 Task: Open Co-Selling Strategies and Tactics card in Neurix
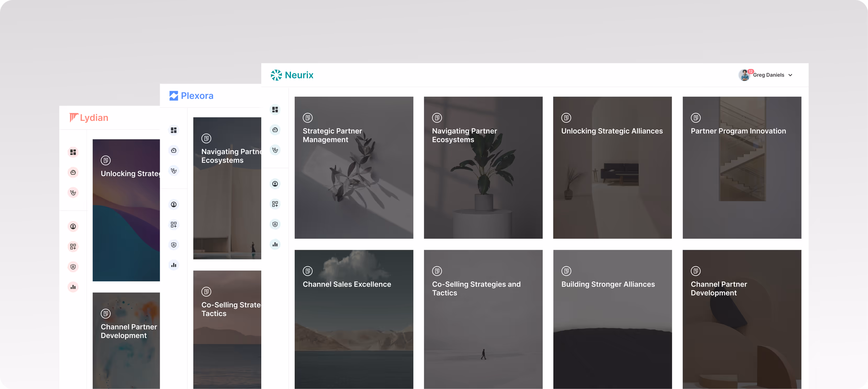click(483, 319)
